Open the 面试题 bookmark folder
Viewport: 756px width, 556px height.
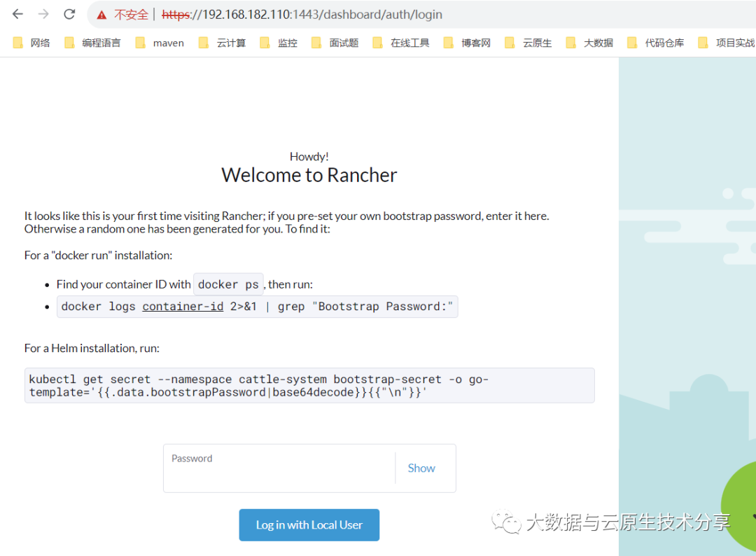pyautogui.click(x=335, y=43)
